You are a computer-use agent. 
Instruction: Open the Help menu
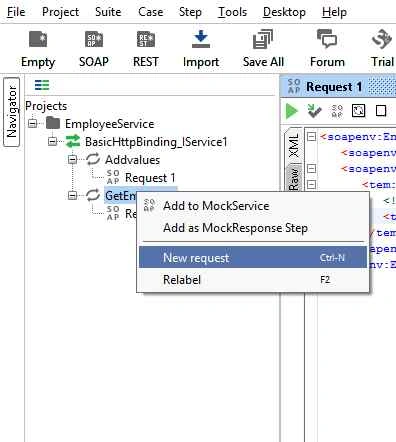coord(334,12)
